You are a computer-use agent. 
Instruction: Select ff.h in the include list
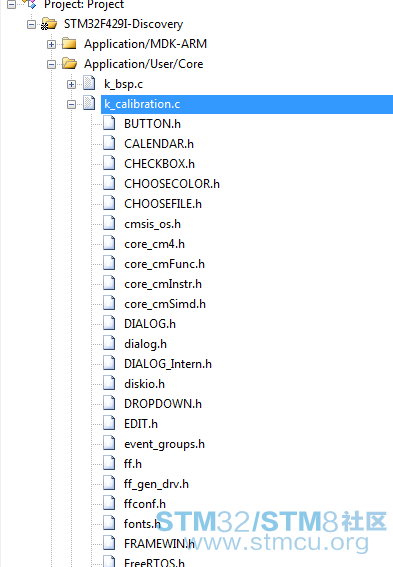pyautogui.click(x=133, y=464)
